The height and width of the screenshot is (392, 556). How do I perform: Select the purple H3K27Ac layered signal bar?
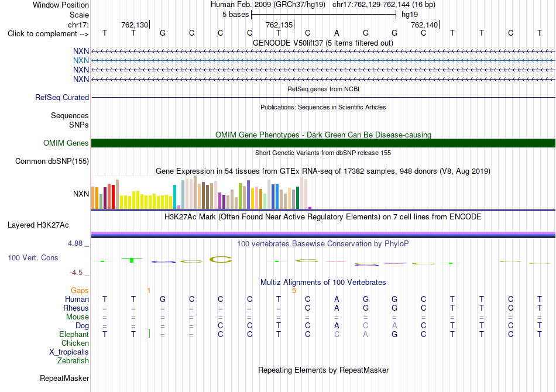323,234
